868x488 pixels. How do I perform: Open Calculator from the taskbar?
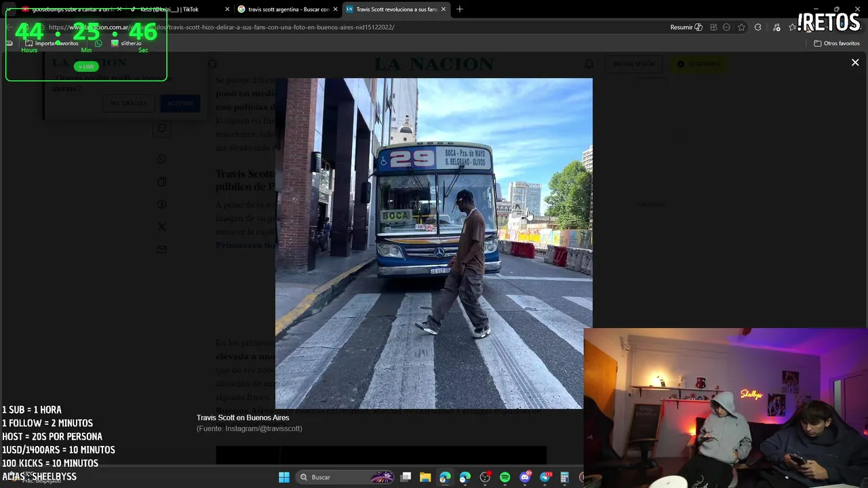click(564, 477)
